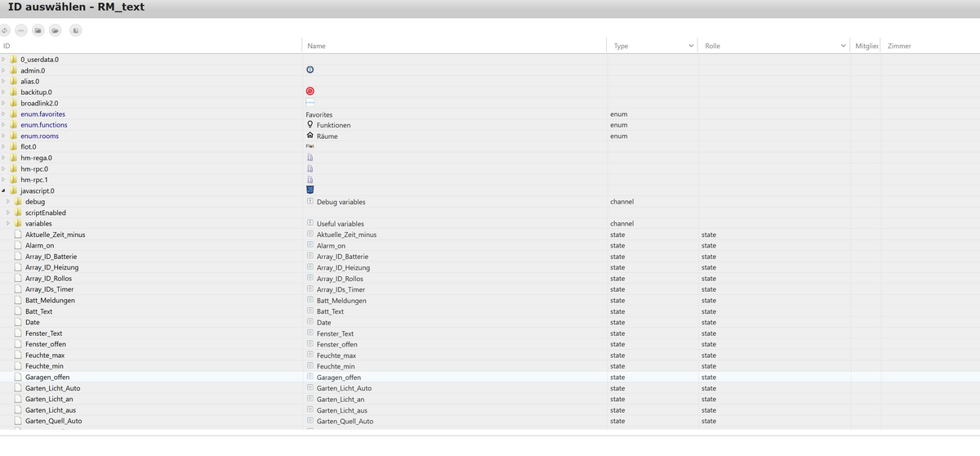Screen dimensions: 980x456
Task: Select the Garten_Licht_Auto state
Action: pyautogui.click(x=53, y=388)
